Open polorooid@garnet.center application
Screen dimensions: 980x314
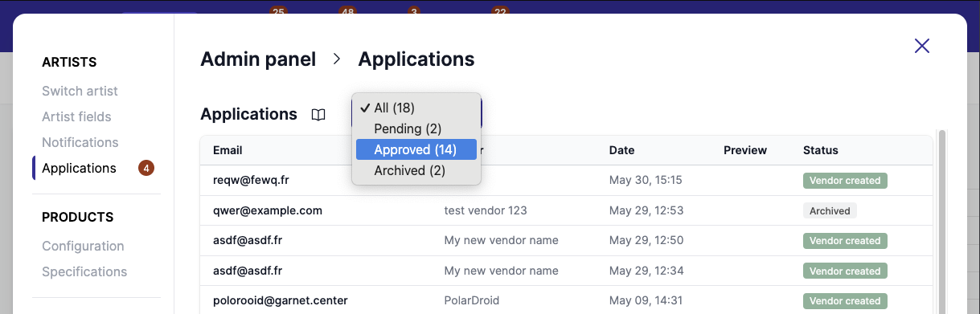566,300
